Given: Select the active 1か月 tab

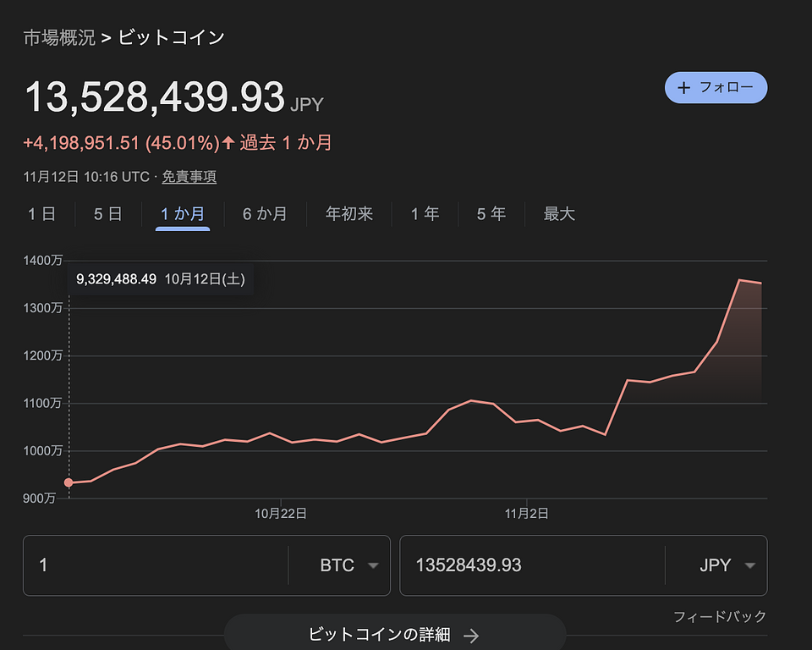Looking at the screenshot, I should coord(184,214).
